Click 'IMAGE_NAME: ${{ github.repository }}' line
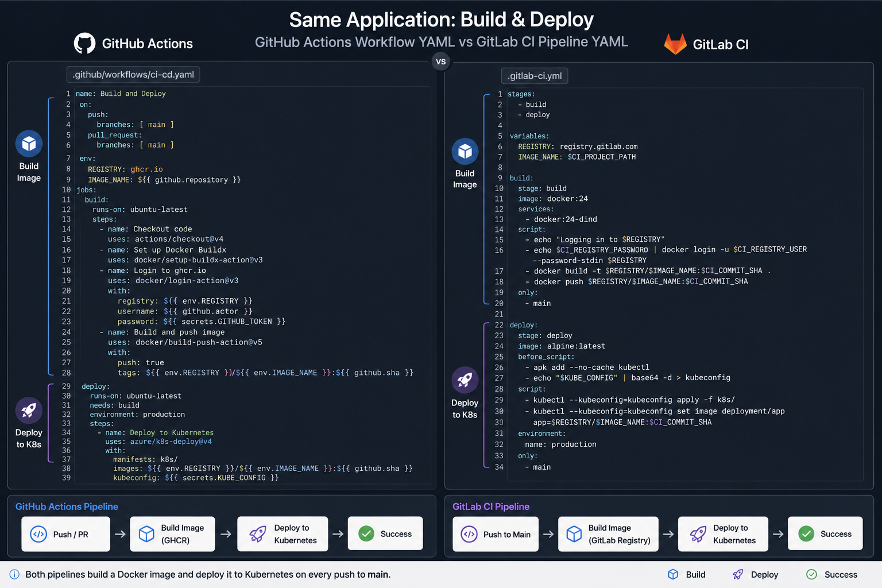Image resolution: width=882 pixels, height=588 pixels. (164, 180)
